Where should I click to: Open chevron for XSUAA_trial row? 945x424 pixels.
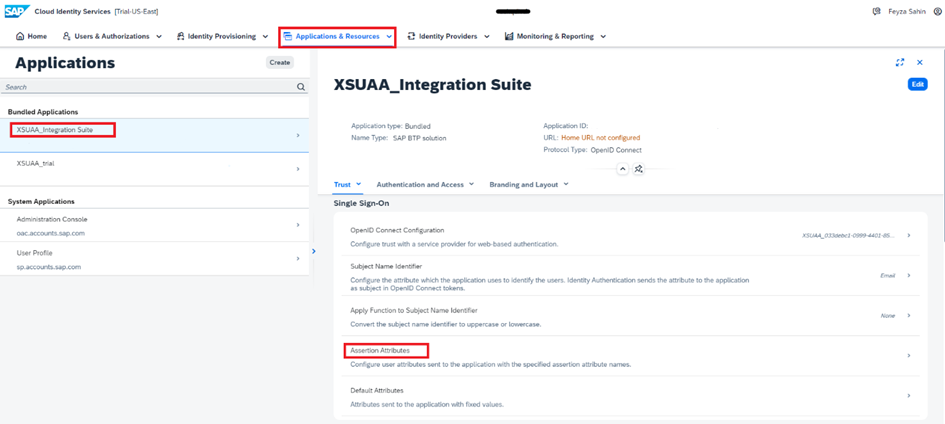point(298,169)
